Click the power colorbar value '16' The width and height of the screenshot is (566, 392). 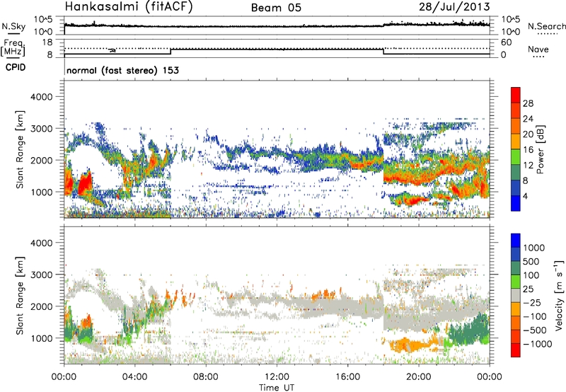point(528,150)
